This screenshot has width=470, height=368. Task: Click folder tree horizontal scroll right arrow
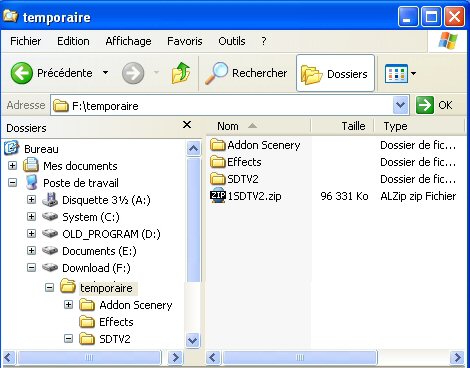coord(175,358)
